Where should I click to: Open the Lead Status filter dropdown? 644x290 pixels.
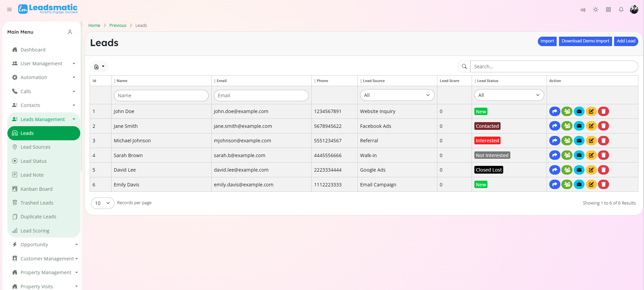pyautogui.click(x=509, y=95)
